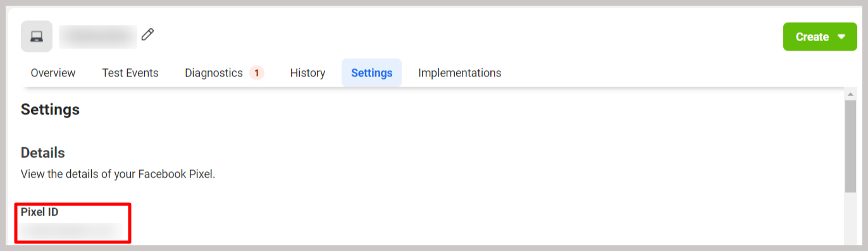Open the Overview tab
The width and height of the screenshot is (868, 251).
(x=53, y=73)
